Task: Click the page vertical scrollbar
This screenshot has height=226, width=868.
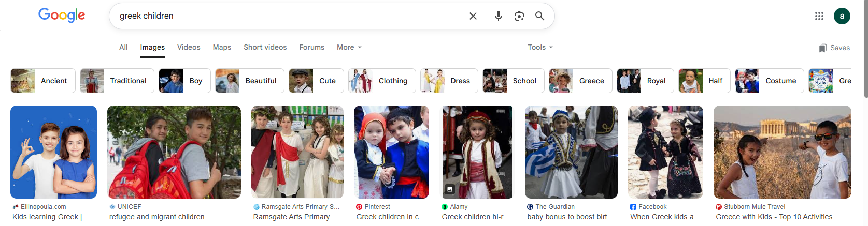Action: [x=865, y=52]
